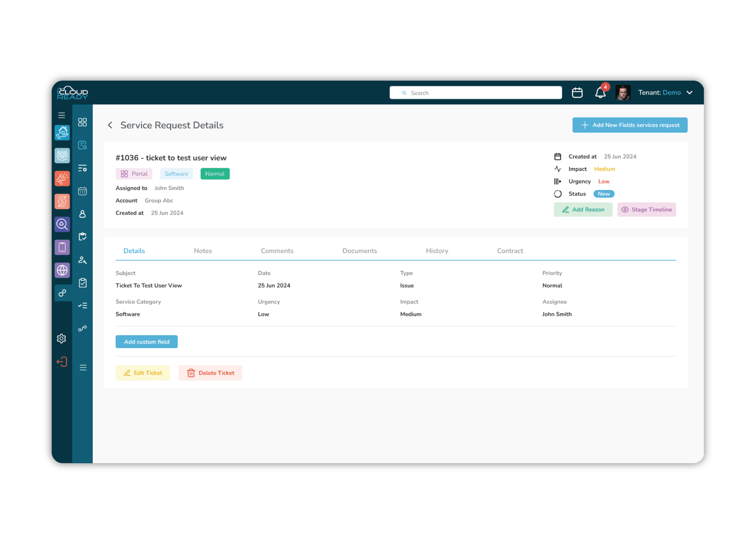The image size is (756, 544).
Task: Switch to the History tab
Action: (437, 251)
